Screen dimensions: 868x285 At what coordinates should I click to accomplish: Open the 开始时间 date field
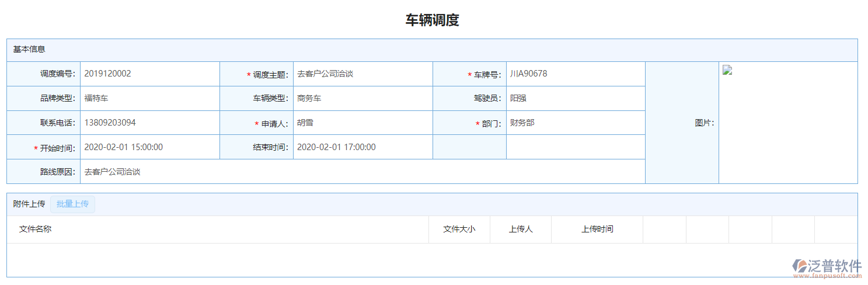click(x=149, y=147)
